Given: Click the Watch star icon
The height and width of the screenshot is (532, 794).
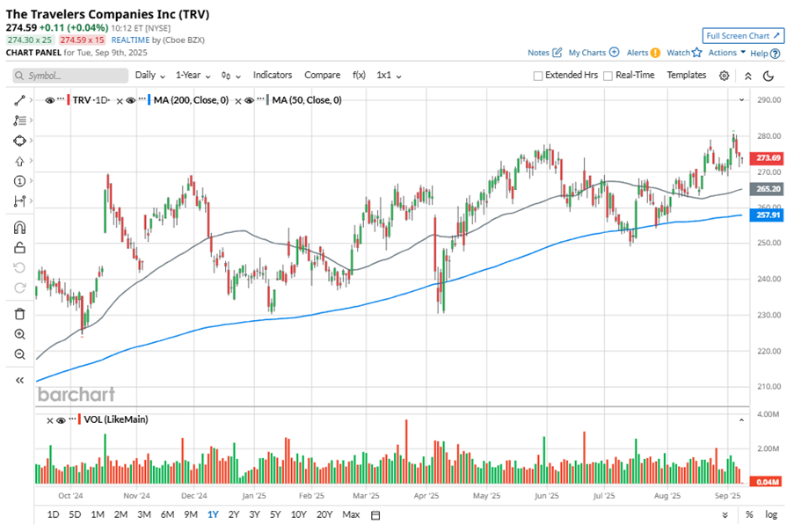Looking at the screenshot, I should (x=696, y=52).
